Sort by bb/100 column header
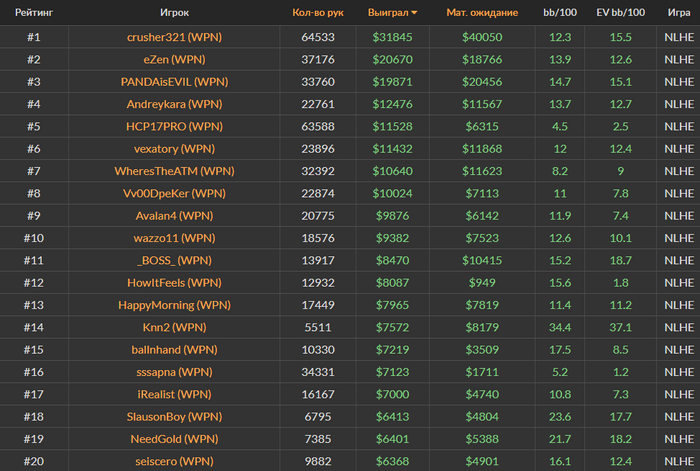This screenshot has width=700, height=471. click(x=560, y=13)
